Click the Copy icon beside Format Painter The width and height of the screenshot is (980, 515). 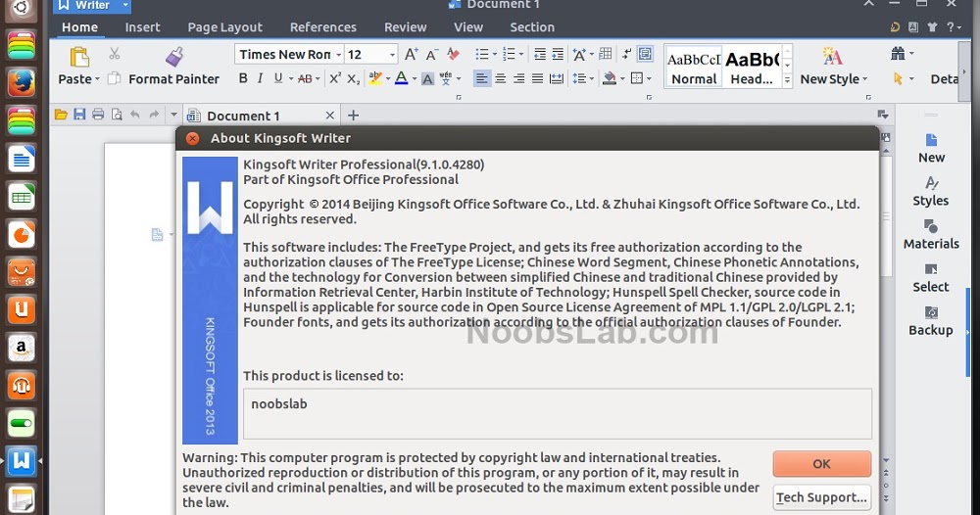click(114, 78)
